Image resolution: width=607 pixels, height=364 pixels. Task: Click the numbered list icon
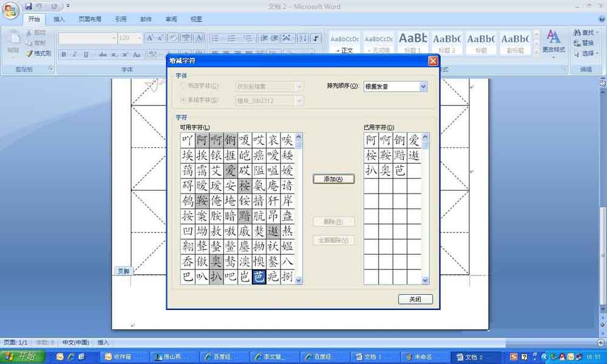pyautogui.click(x=232, y=38)
